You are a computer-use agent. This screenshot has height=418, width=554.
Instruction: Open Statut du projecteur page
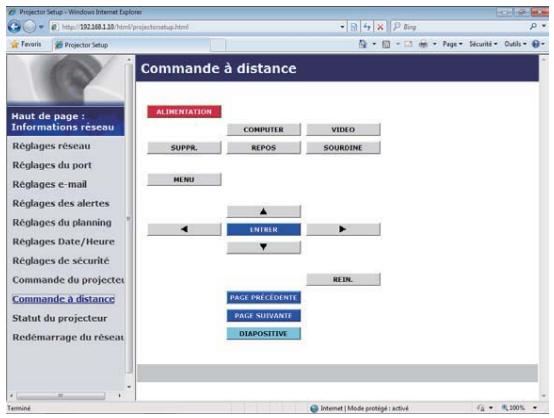pyautogui.click(x=60, y=318)
